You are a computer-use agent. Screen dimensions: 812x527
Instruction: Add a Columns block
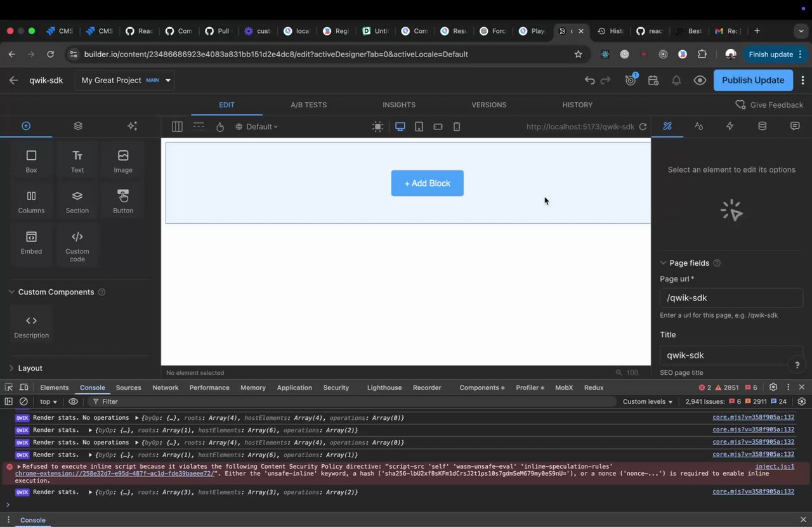click(31, 202)
